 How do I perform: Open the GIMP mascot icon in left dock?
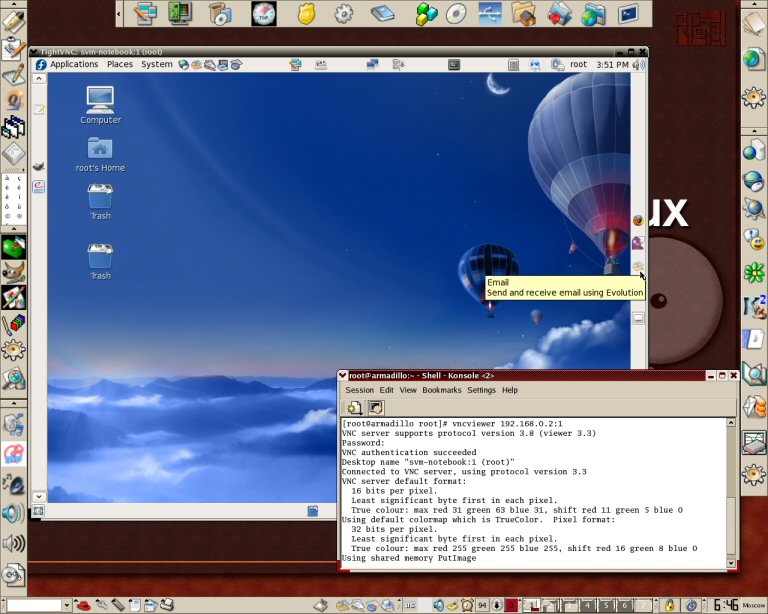click(x=13, y=272)
